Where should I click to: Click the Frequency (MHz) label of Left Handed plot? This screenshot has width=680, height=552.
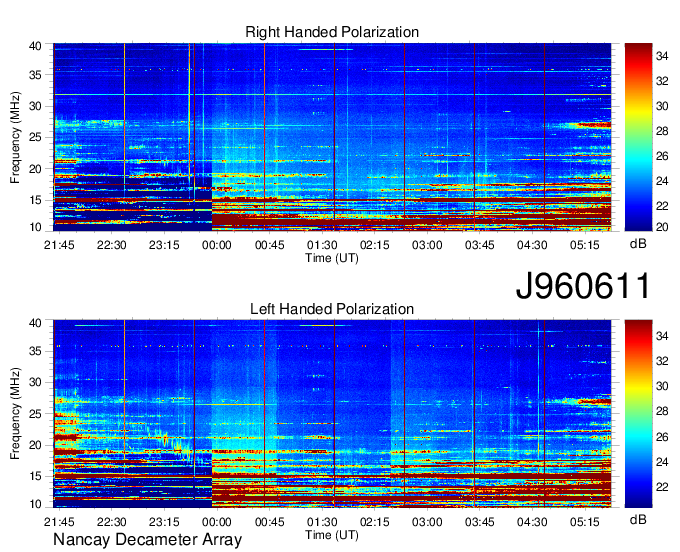click(x=15, y=414)
